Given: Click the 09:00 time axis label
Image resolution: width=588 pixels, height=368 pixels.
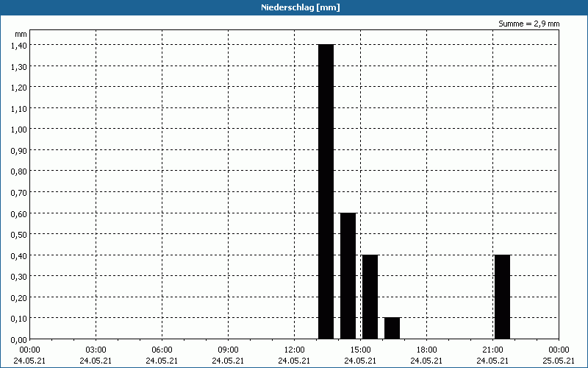Looking at the screenshot, I should tap(228, 350).
